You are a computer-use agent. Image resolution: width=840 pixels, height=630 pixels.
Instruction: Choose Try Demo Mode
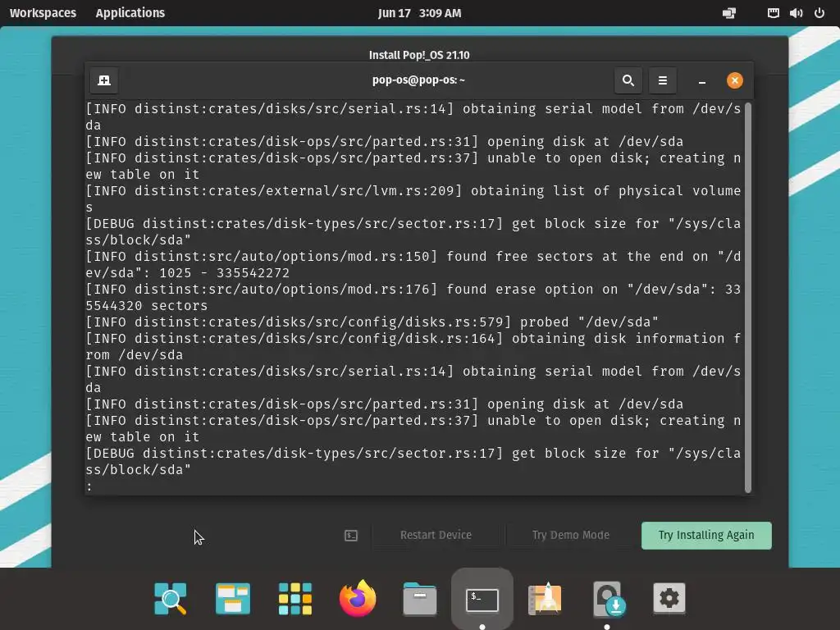tap(571, 535)
